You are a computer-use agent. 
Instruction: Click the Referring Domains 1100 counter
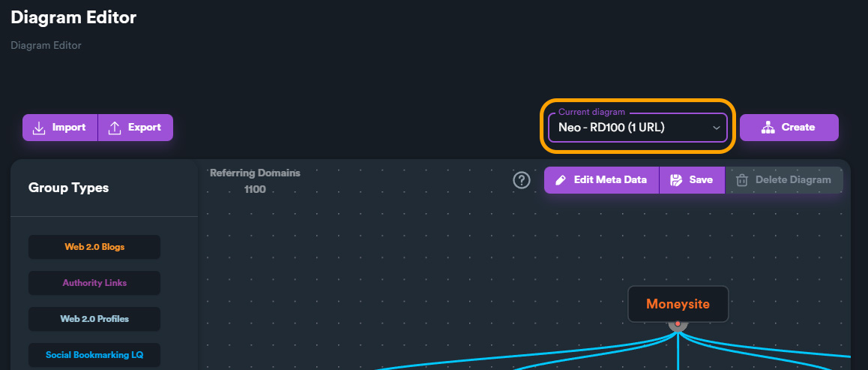[x=255, y=181]
